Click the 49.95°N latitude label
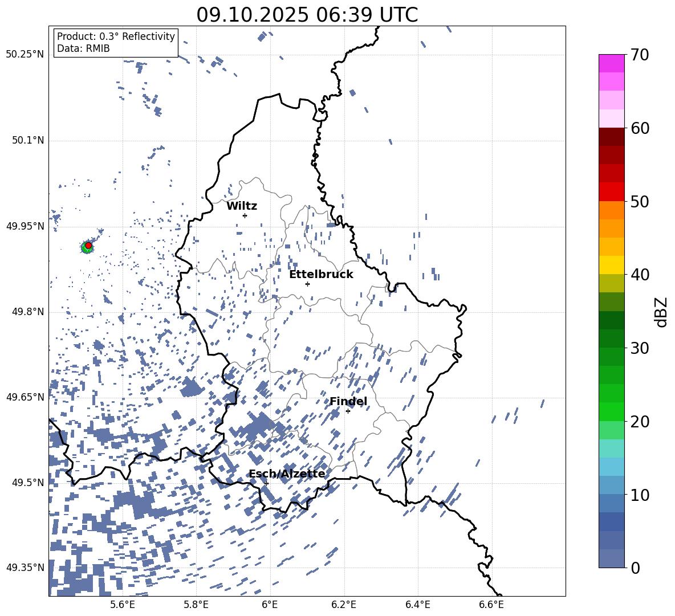The width and height of the screenshot is (675, 616). [x=25, y=226]
